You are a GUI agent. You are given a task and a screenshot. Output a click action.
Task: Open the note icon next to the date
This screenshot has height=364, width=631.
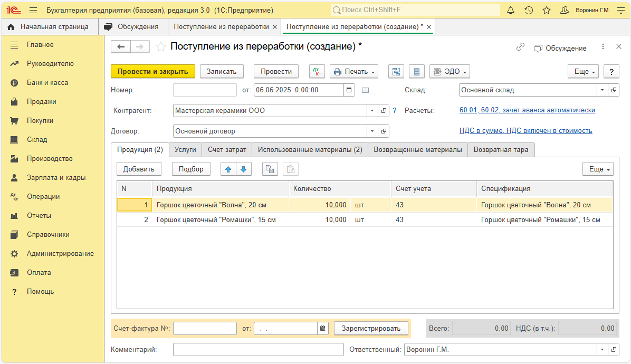tap(366, 90)
